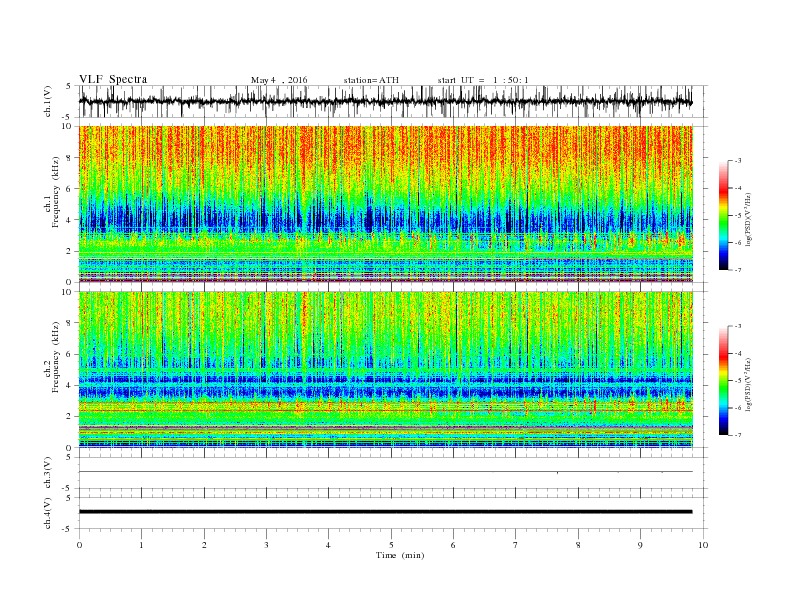Click the "station=ATH" label
Image resolution: width=792 pixels, height=612 pixels.
pos(371,80)
